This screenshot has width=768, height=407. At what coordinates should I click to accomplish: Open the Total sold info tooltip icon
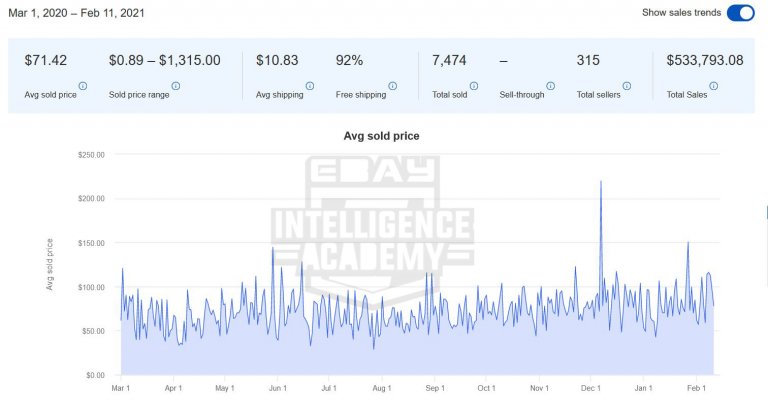(475, 86)
